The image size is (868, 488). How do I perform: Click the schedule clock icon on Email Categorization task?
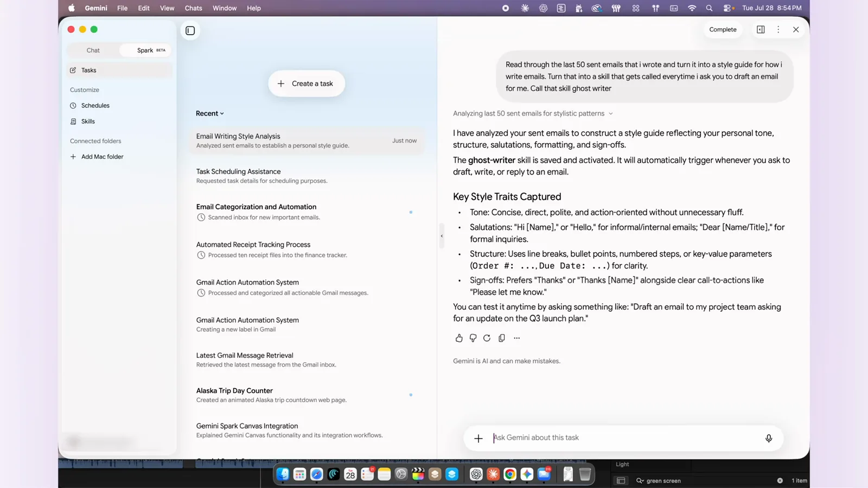[201, 217]
